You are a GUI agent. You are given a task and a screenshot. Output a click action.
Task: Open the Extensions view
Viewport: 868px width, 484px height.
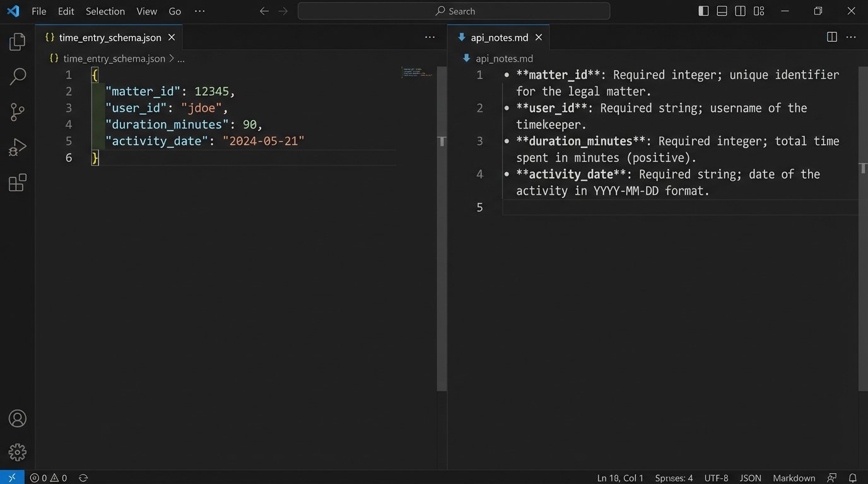tap(18, 183)
